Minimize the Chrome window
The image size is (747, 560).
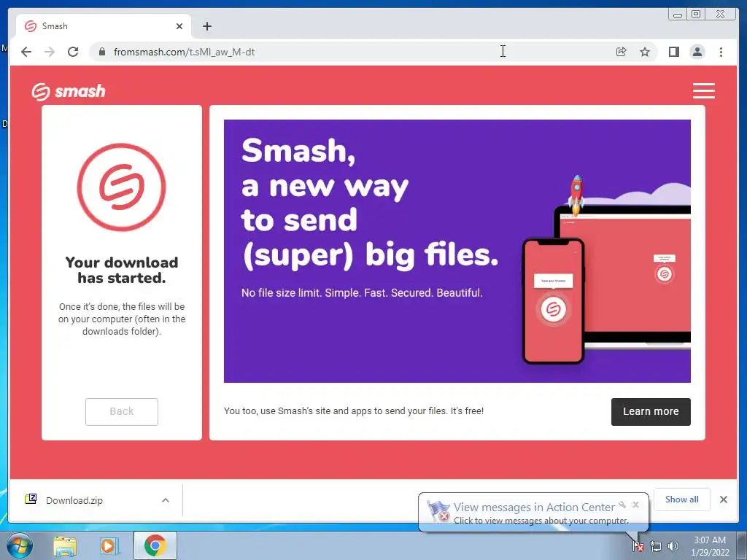678,15
